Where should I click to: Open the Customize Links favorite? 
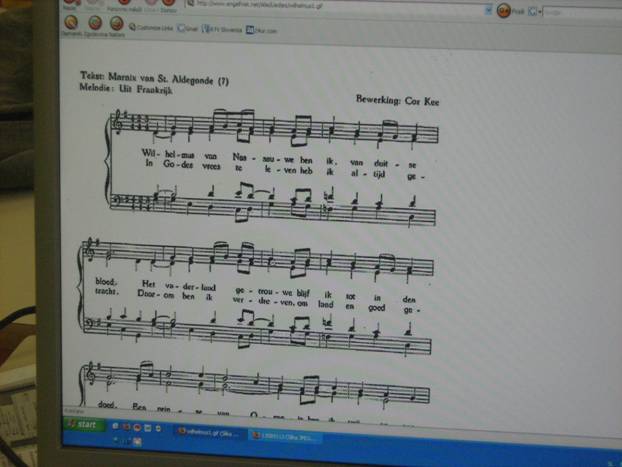[153, 27]
